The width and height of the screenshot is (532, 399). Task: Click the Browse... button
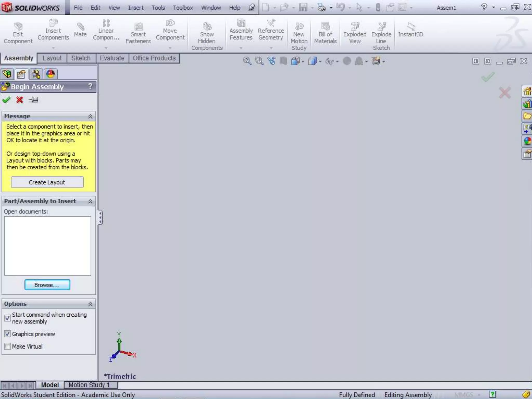click(47, 285)
